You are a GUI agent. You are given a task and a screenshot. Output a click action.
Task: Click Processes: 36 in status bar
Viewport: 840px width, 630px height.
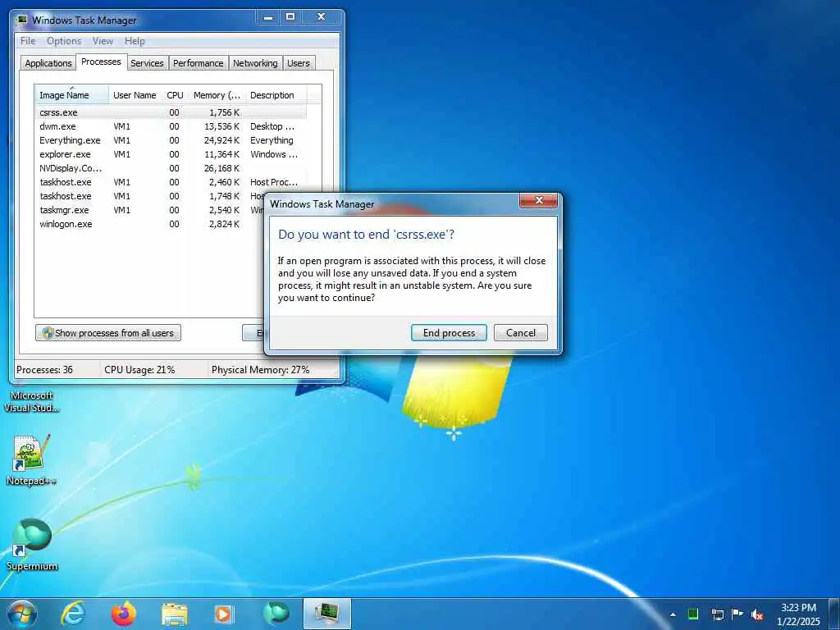point(44,370)
